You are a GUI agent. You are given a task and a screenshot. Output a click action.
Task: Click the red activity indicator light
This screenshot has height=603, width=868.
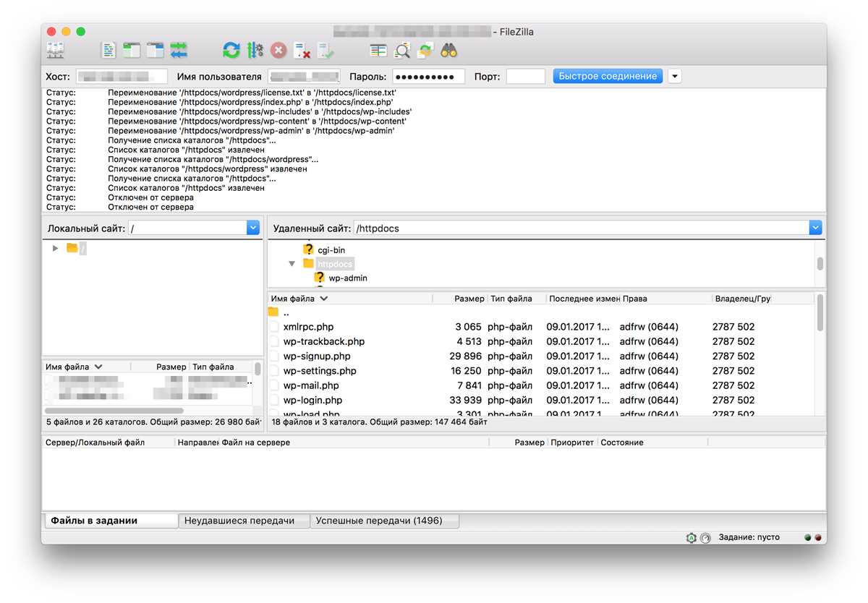click(x=818, y=538)
